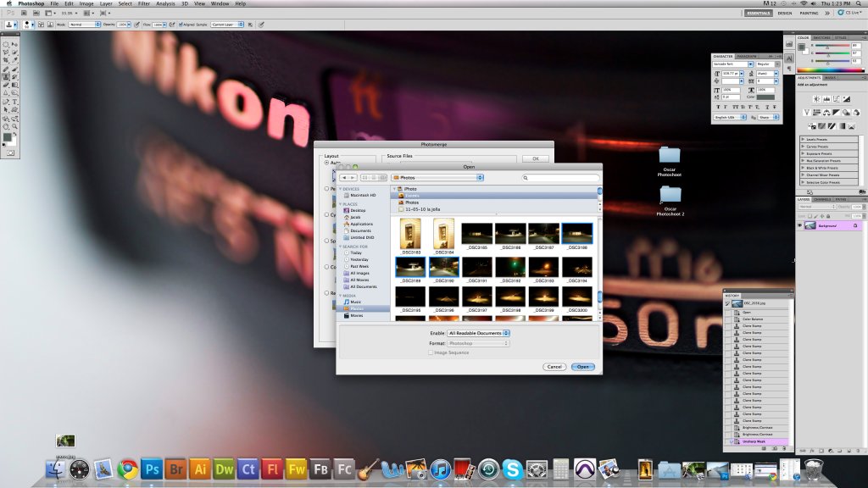Toggle Image Sequence checkbox in Open dialog

[x=430, y=352]
